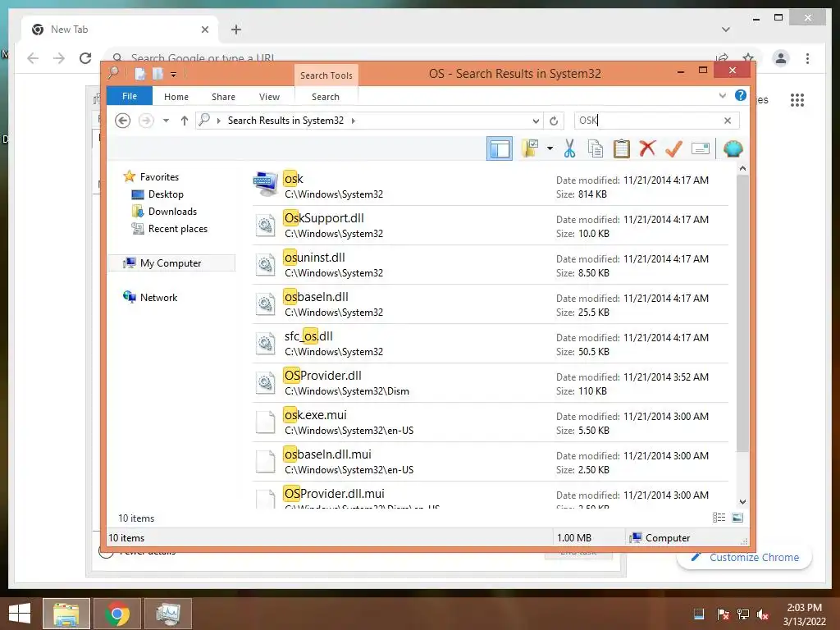Select the OSProvider.dll.mui result
The height and width of the screenshot is (630, 840).
click(x=491, y=495)
